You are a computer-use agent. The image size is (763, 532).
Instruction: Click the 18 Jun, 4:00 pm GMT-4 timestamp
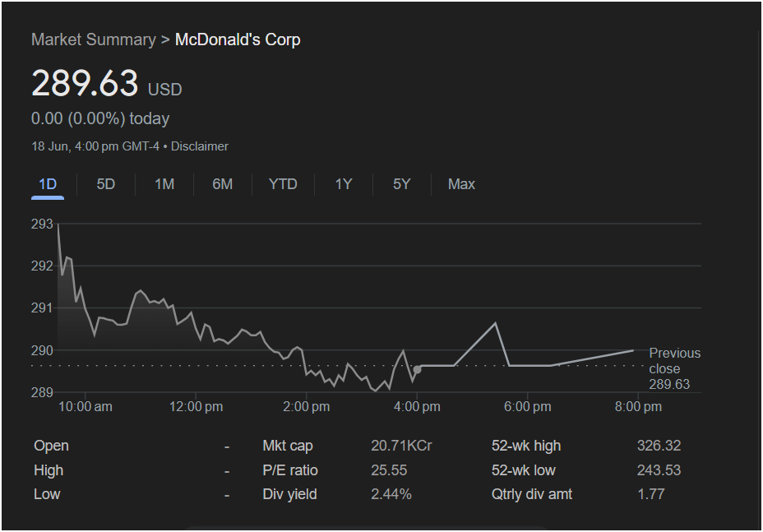[x=95, y=146]
